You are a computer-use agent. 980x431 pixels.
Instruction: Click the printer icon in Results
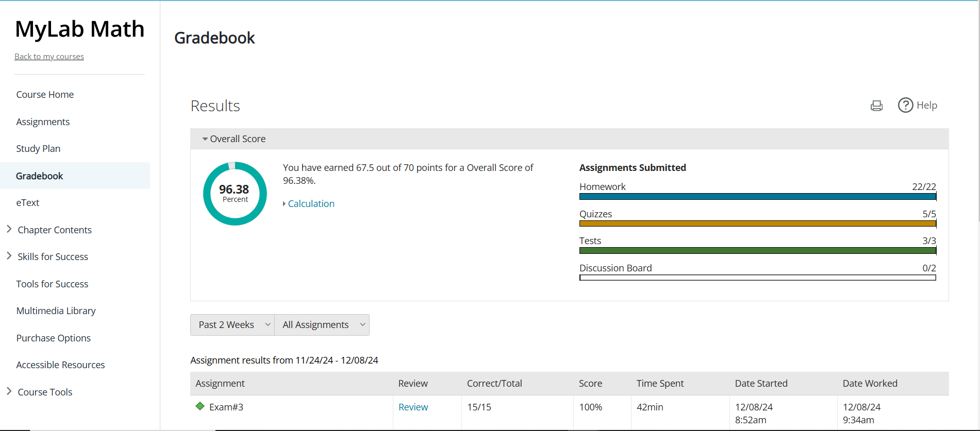(x=876, y=106)
